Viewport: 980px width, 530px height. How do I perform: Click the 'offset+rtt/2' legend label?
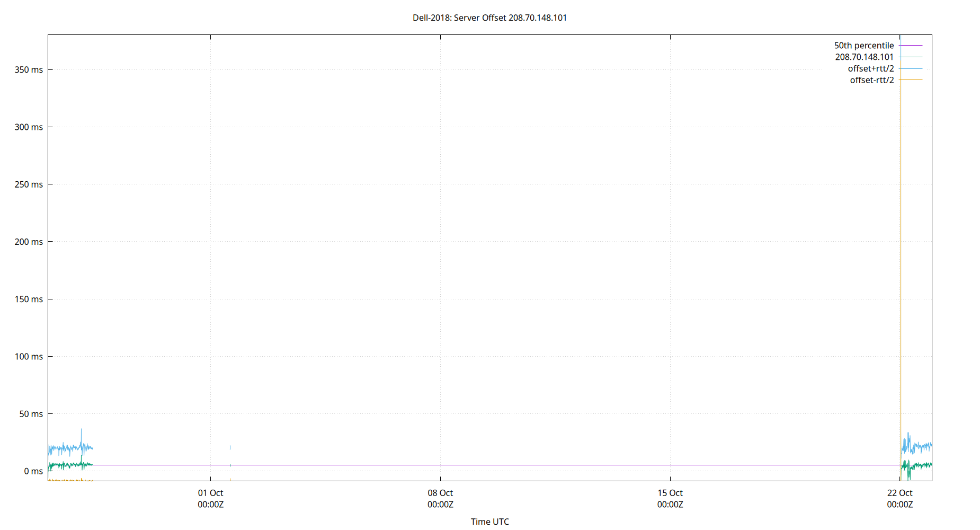pos(870,68)
